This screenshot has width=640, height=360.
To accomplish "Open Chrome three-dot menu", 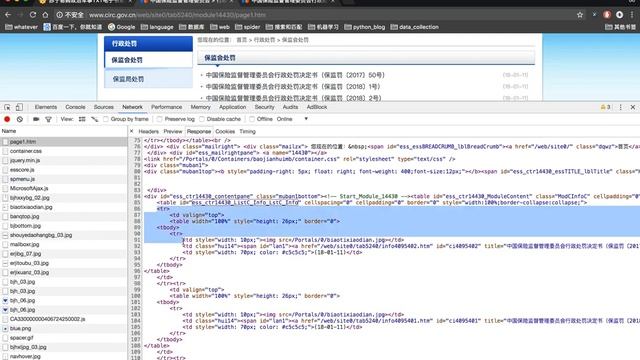I will tap(632, 15).
